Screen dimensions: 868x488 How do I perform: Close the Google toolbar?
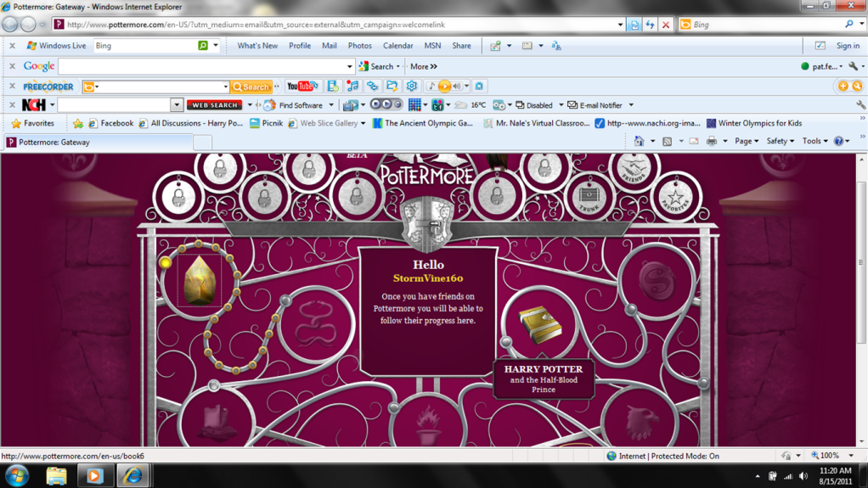point(12,66)
